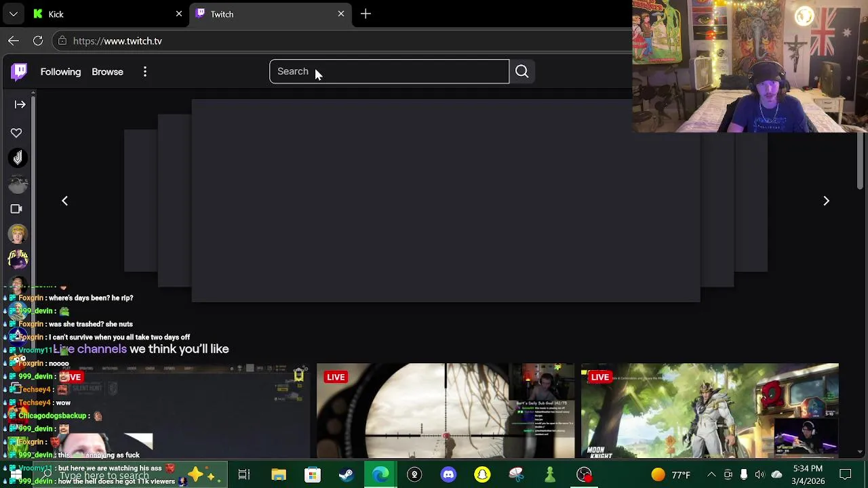The image size is (868, 488).
Task: Go back in browser history
Action: [14, 41]
